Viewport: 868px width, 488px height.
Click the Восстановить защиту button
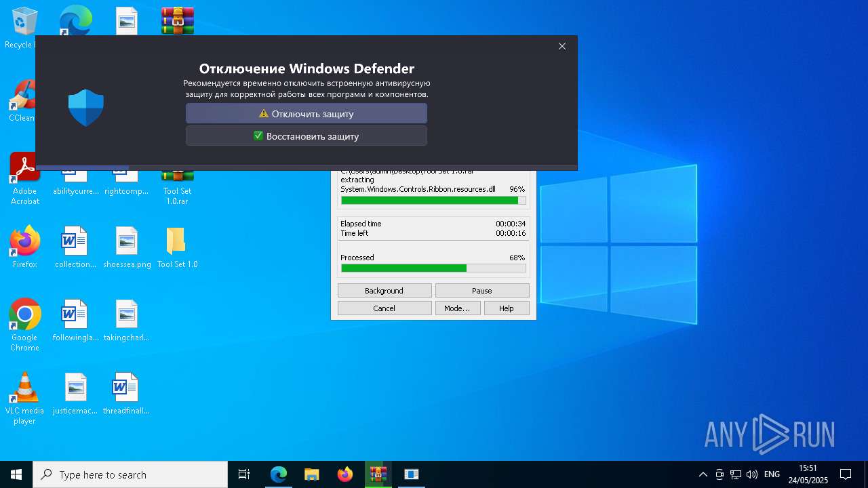pyautogui.click(x=307, y=136)
